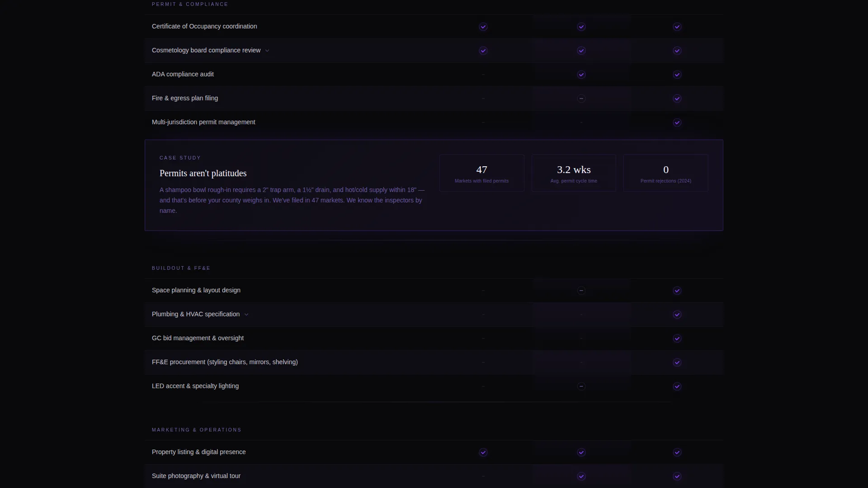Image resolution: width=868 pixels, height=488 pixels.
Task: Click middle-column partial icon for LED accent & specialty lighting
Action: click(581, 386)
